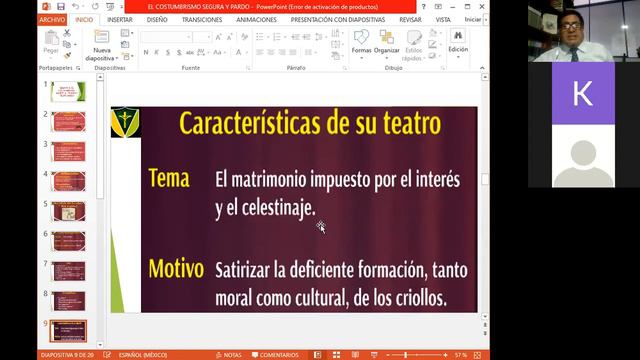Start Slide Show view icon in status bar
640x360 pixels.
coord(374,355)
